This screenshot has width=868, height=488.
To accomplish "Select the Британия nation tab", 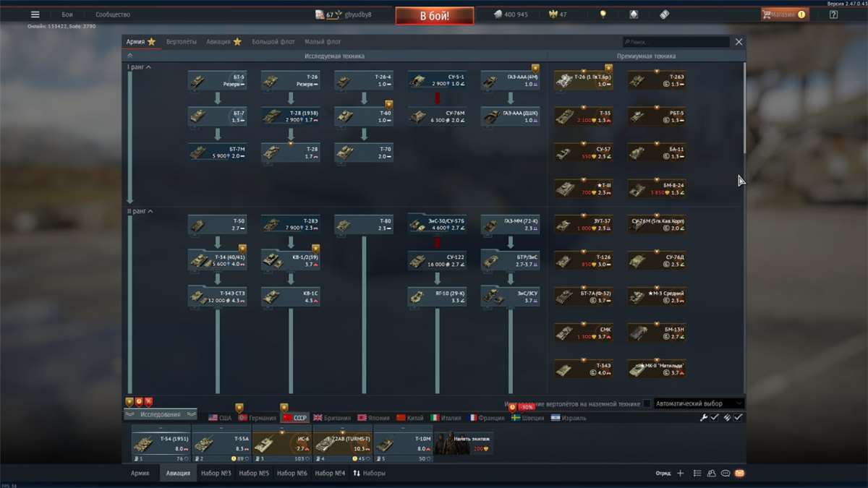I will coord(332,418).
